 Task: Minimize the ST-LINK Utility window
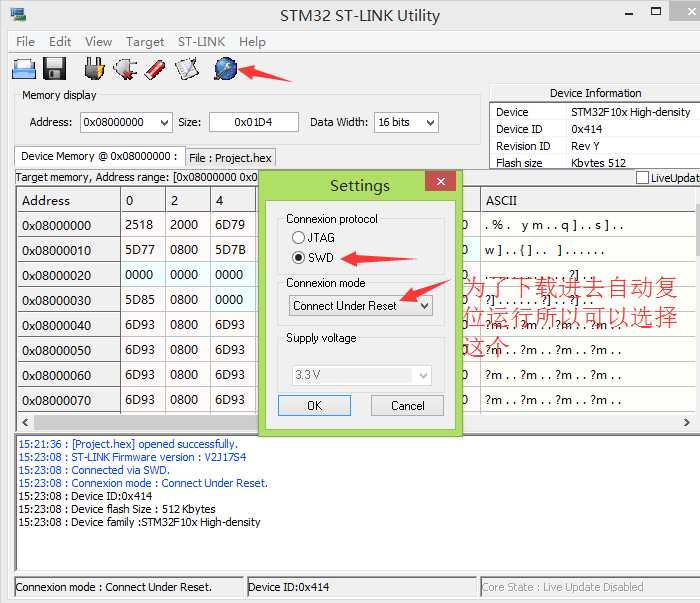pos(629,13)
